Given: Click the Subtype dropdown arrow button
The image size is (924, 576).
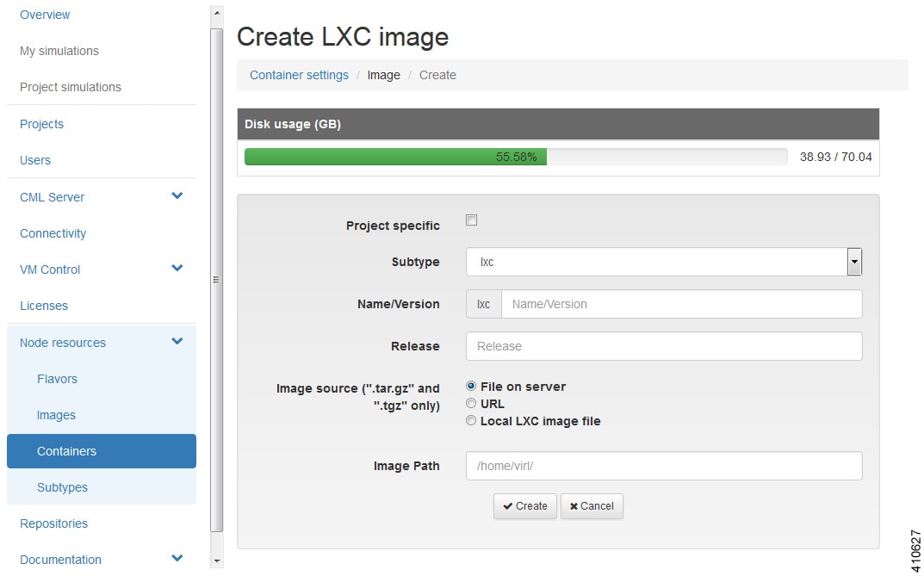Looking at the screenshot, I should pos(854,262).
